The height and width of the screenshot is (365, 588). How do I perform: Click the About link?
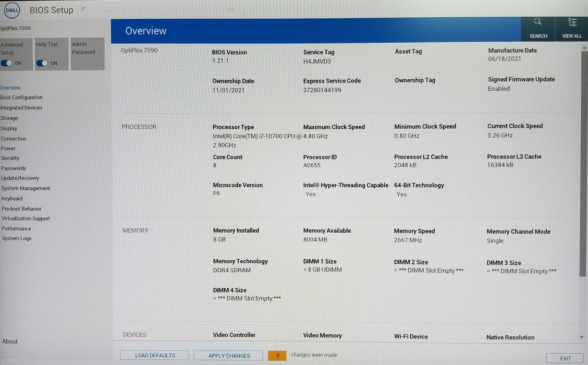pos(9,341)
